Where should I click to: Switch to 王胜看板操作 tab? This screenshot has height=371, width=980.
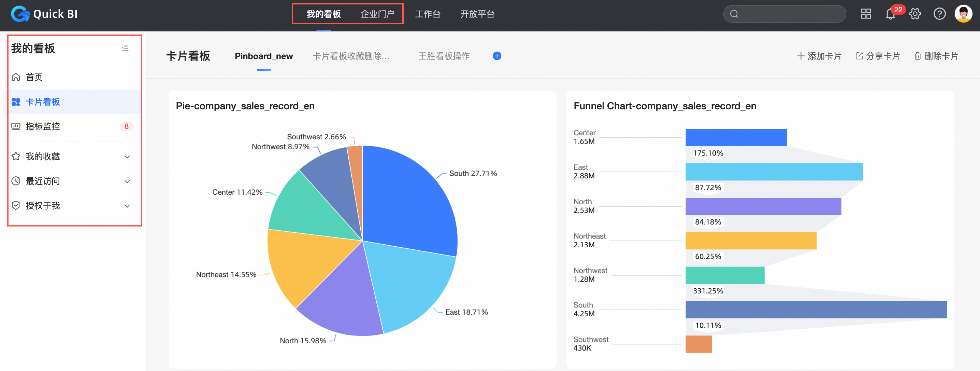444,56
